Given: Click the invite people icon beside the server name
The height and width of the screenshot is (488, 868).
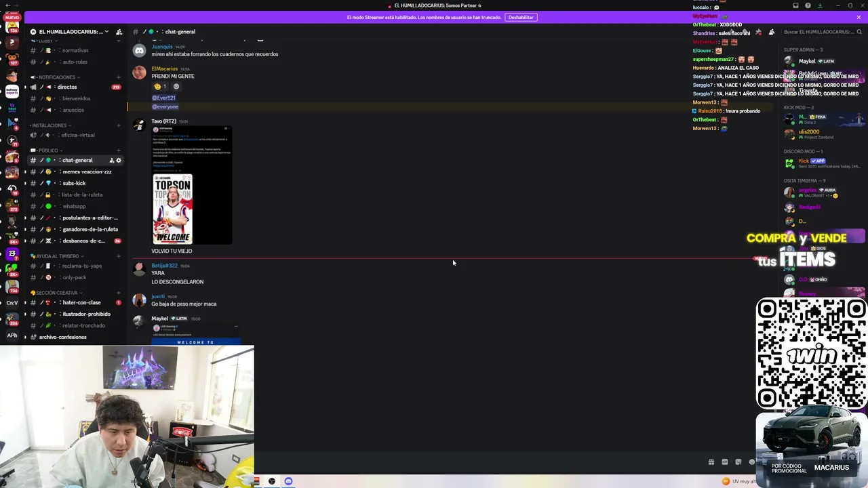Looking at the screenshot, I should click(x=119, y=32).
